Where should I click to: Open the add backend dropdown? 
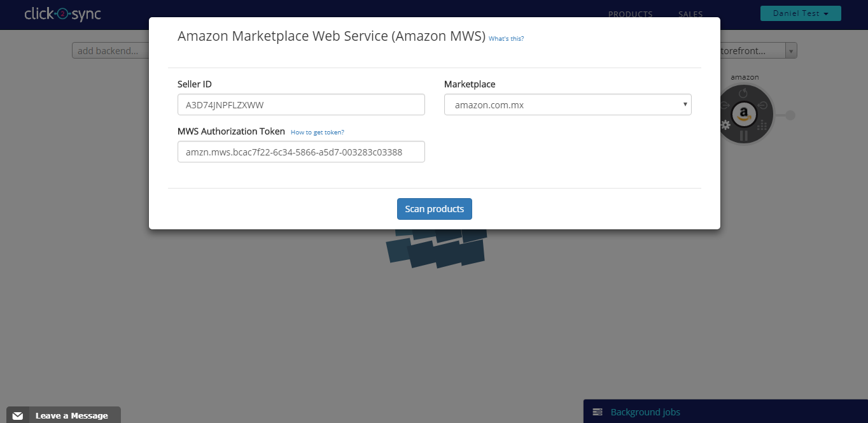tap(110, 51)
